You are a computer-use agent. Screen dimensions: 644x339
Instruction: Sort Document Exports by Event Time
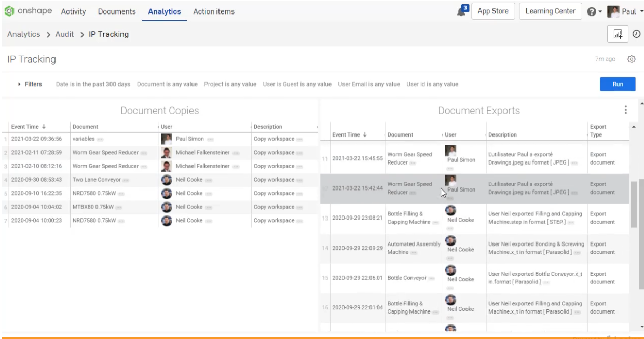click(349, 134)
